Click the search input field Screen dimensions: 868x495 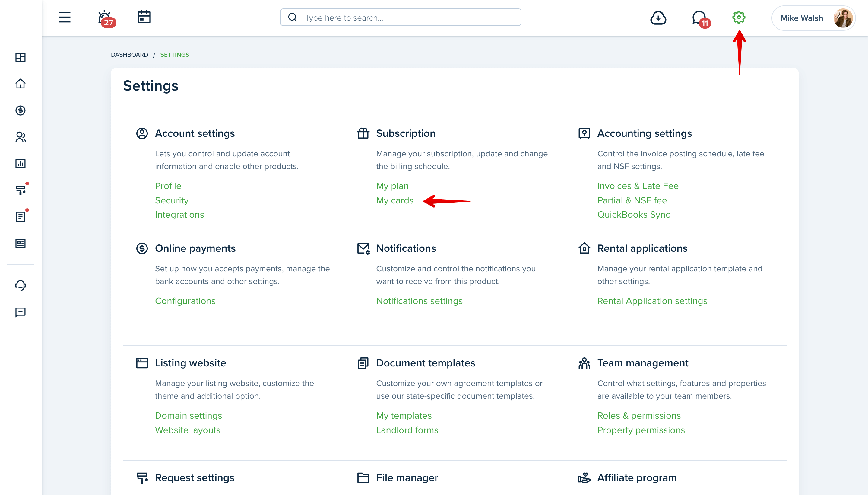401,17
